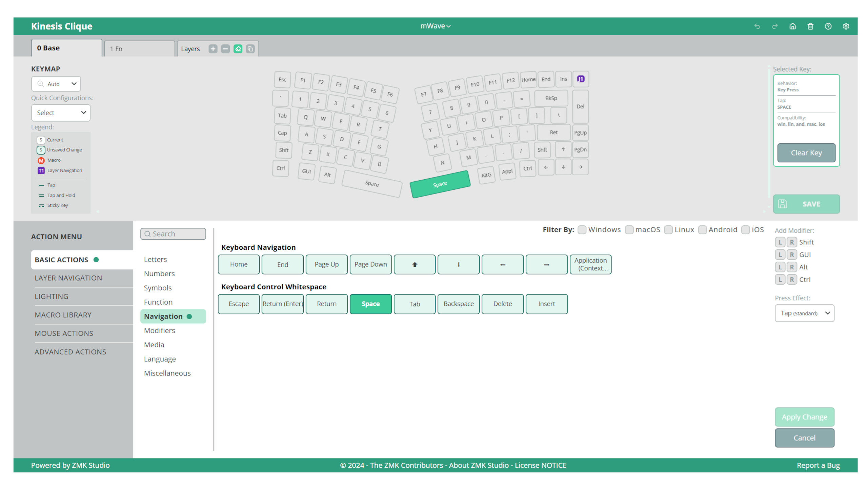Switch to the 0 Base layer tab
The image size is (868, 488).
[x=66, y=48]
